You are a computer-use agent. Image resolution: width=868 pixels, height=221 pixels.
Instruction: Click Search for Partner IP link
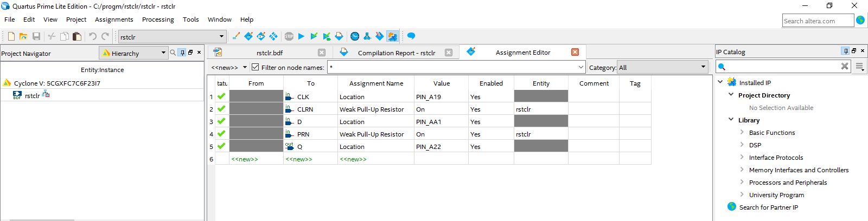[768, 207]
